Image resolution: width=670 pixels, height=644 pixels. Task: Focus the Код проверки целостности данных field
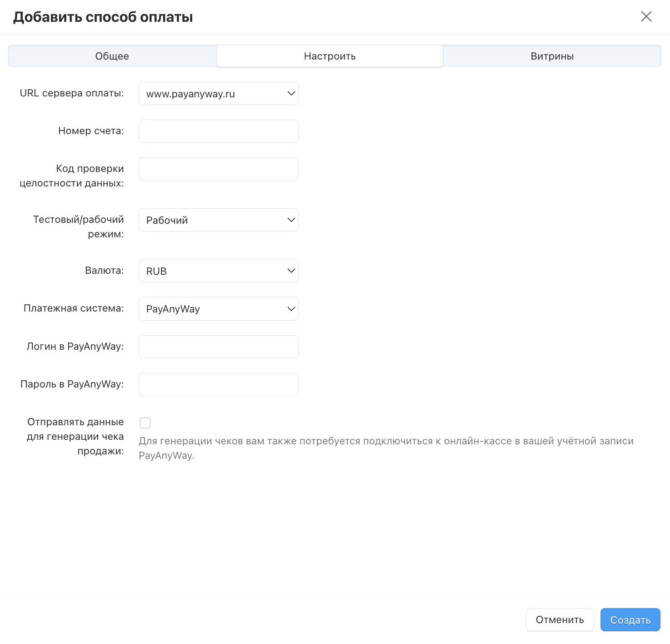tap(218, 169)
